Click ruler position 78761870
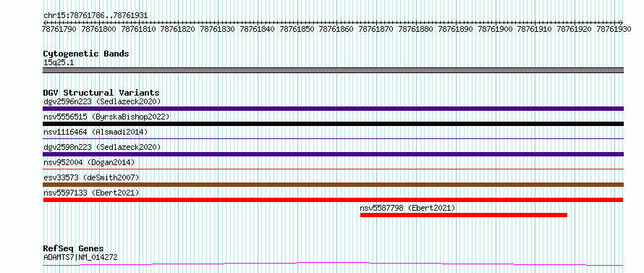This screenshot has height=273, width=644. tap(376, 29)
